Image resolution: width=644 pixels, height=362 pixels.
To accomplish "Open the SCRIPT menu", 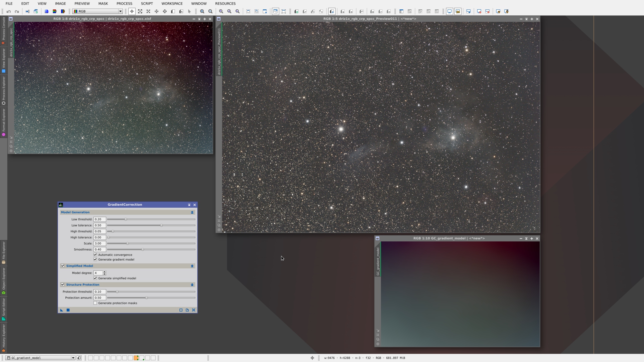I will click(x=147, y=4).
